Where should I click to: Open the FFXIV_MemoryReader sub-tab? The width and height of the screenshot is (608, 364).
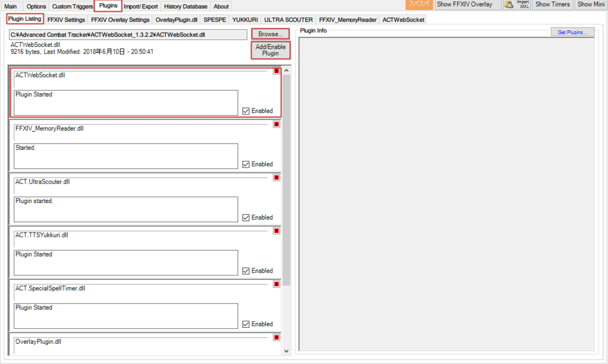pos(348,20)
